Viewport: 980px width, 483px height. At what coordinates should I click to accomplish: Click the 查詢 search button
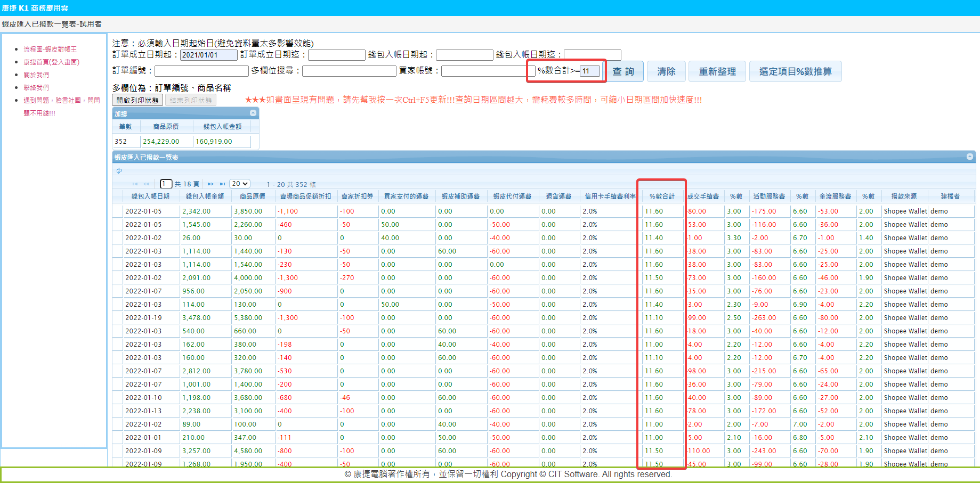(x=623, y=71)
